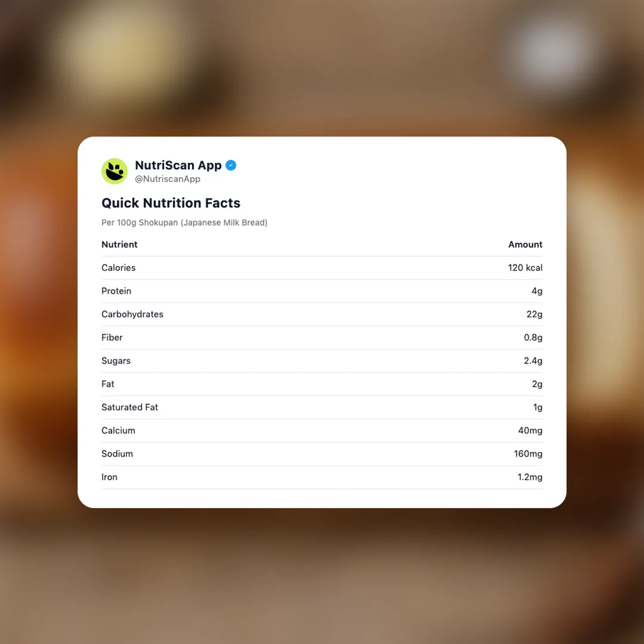This screenshot has height=644, width=644.
Task: Click the 1.2mg iron value
Action: click(x=530, y=477)
